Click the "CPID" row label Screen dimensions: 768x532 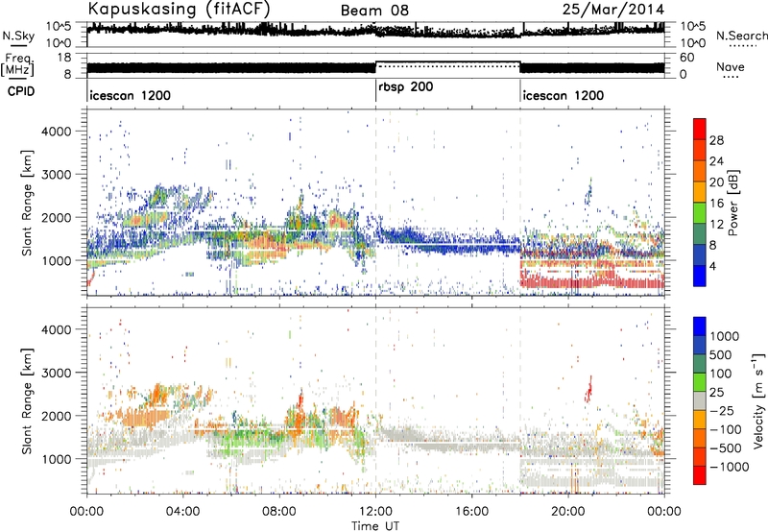[21, 91]
